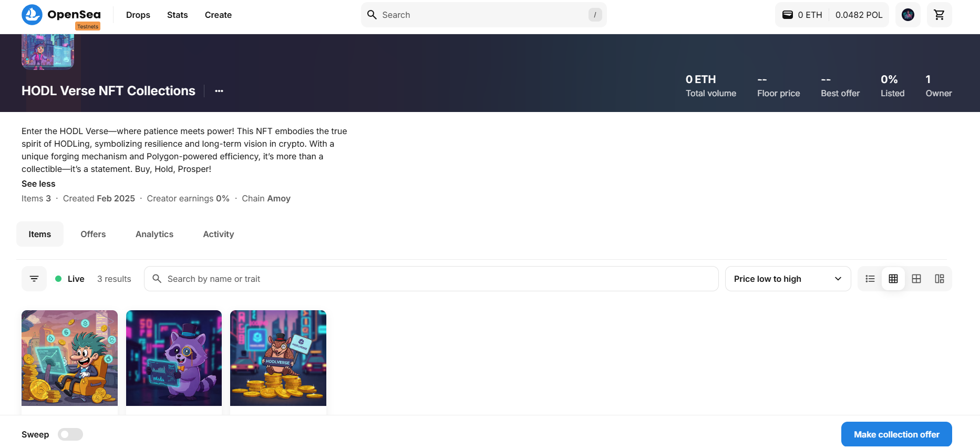Image resolution: width=980 pixels, height=448 pixels.
Task: Open the Price low to high dropdown
Action: point(787,279)
